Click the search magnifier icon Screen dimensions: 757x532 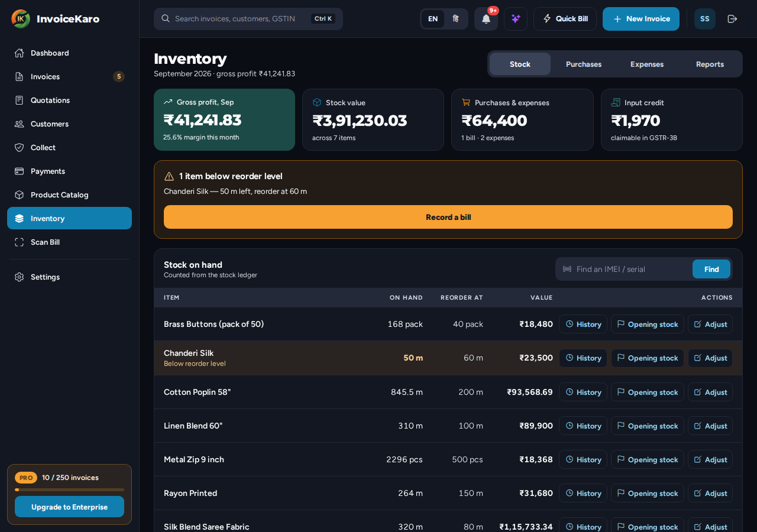click(x=166, y=18)
